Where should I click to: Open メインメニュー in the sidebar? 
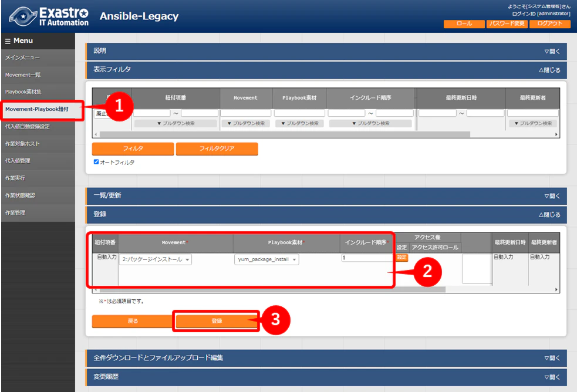38,58
